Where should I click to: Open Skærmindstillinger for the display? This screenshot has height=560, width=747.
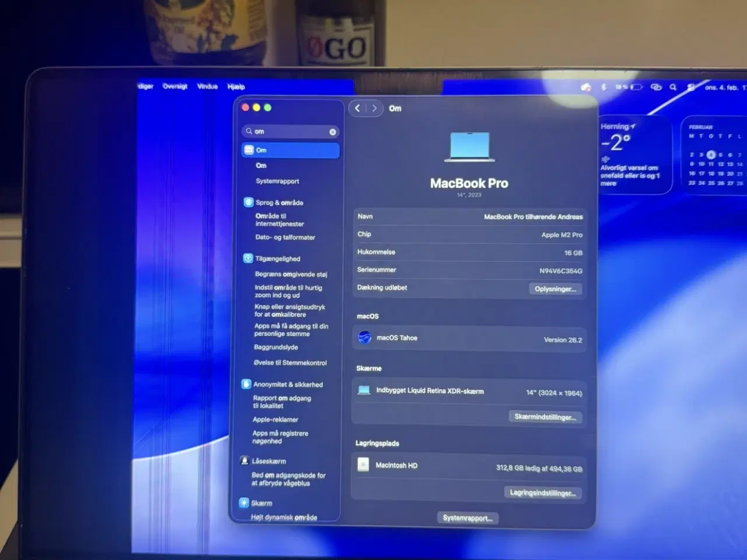545,416
